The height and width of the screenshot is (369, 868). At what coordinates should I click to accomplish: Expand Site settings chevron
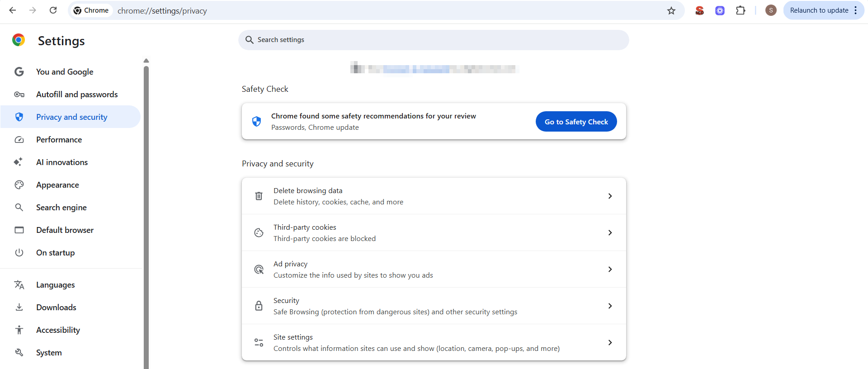pyautogui.click(x=610, y=342)
